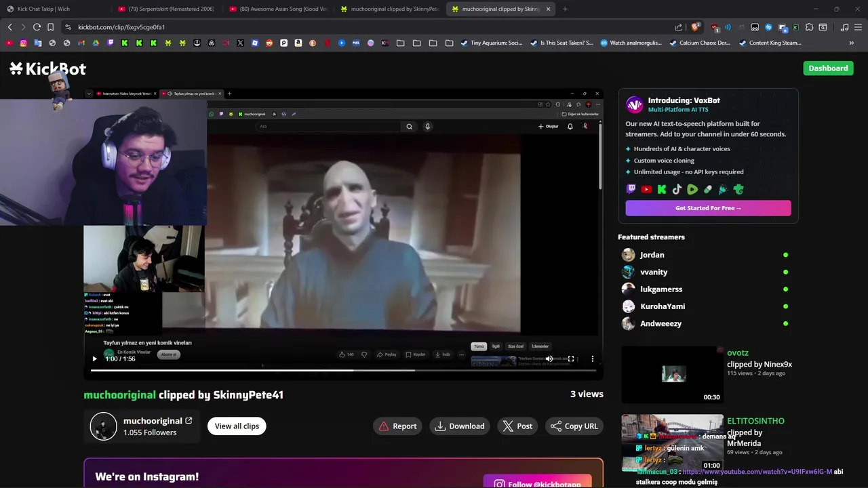Seek within the clip progress bar
This screenshot has width=868, height=488.
point(343,370)
